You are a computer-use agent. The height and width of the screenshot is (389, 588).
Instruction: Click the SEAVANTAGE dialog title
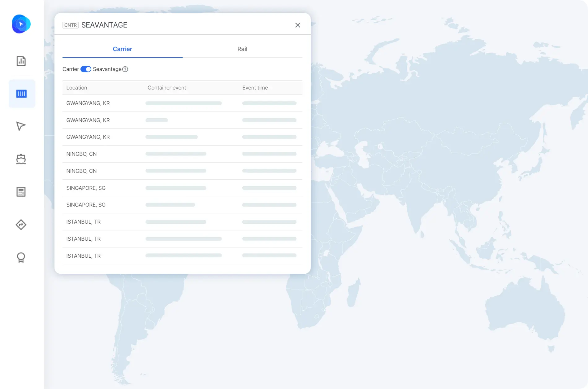point(104,25)
